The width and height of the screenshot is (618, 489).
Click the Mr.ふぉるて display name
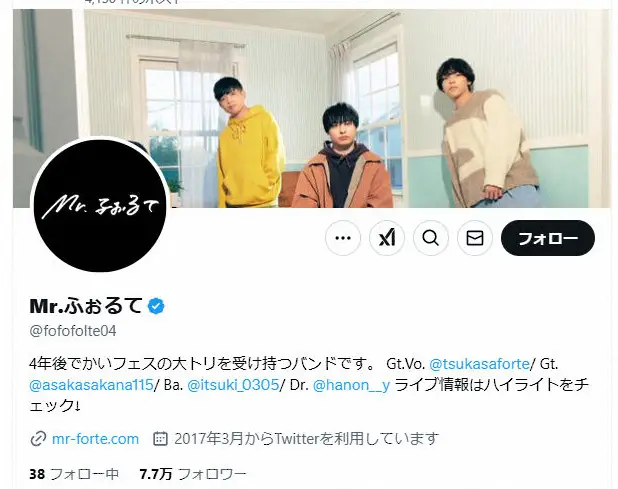pos(86,306)
